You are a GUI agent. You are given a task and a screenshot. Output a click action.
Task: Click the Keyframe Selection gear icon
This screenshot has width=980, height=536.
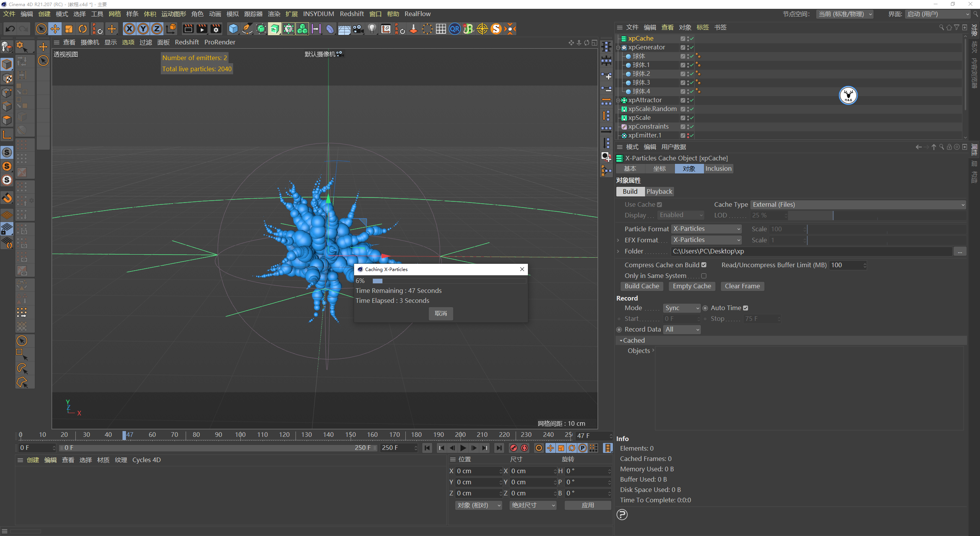tap(539, 448)
